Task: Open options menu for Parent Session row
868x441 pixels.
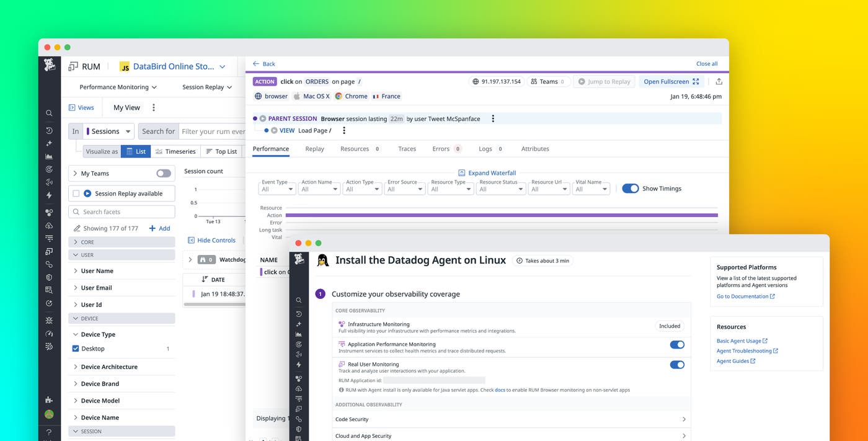Action: coord(493,118)
